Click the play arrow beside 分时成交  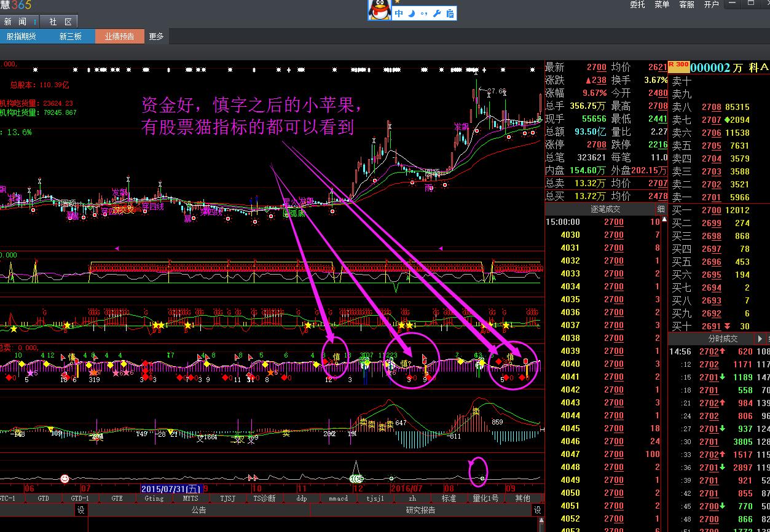(x=760, y=338)
